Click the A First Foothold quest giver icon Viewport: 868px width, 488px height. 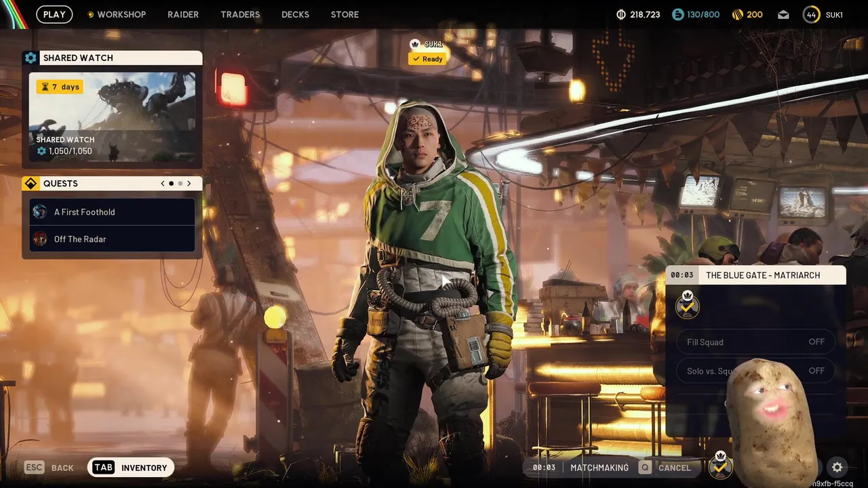pos(40,211)
